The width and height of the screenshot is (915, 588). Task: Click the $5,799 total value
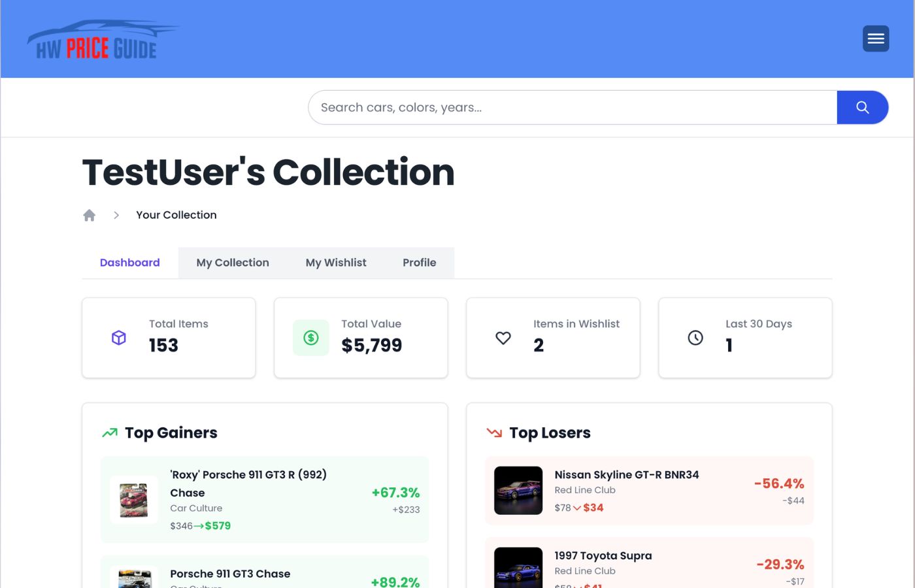point(372,345)
